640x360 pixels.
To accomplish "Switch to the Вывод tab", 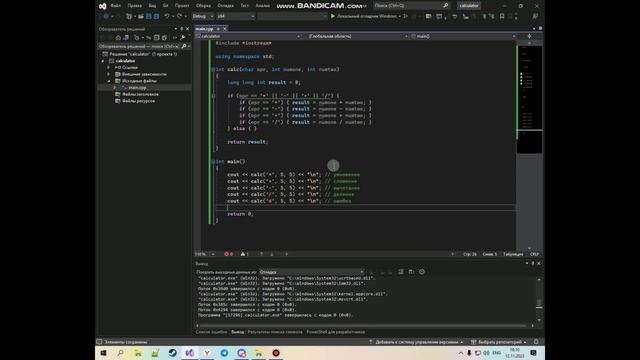I will coord(237,332).
